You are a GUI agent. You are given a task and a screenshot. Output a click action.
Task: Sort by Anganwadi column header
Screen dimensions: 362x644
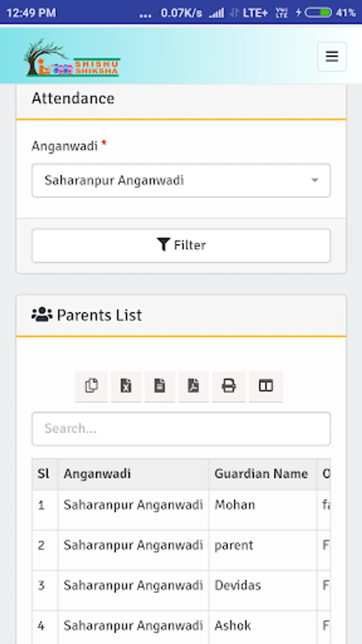coord(97,474)
